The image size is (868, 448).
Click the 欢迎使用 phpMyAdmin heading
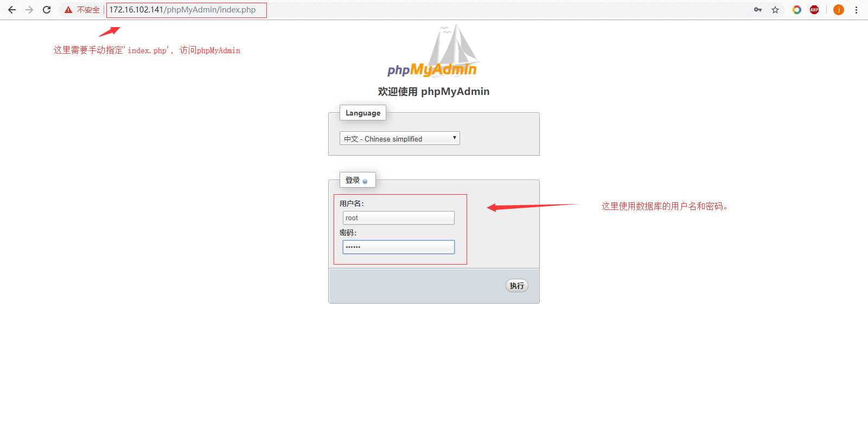[434, 91]
